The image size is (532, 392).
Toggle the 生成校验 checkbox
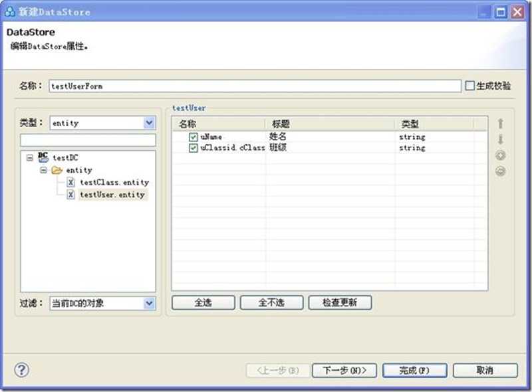tap(469, 86)
